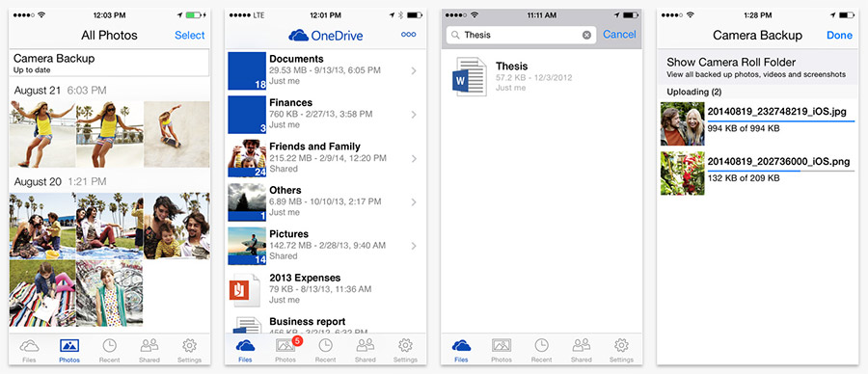Open Shared tab in OneDrive list screen
868x374 pixels.
click(366, 351)
